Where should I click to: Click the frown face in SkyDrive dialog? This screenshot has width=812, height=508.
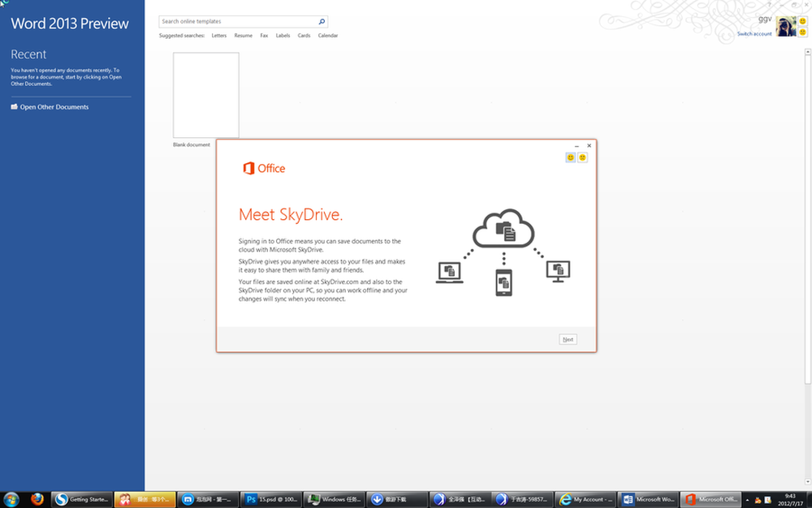[x=582, y=157]
